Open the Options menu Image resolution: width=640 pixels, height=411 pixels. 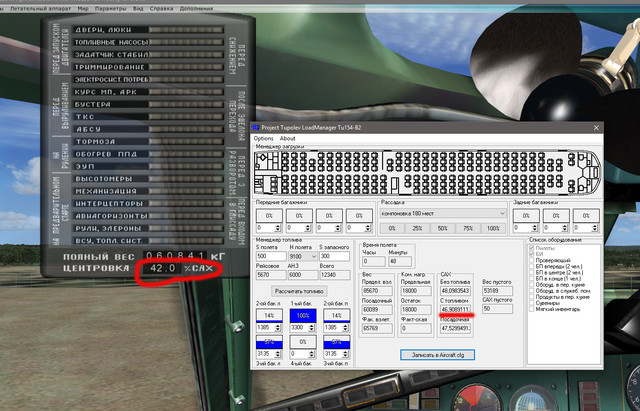pyautogui.click(x=263, y=138)
